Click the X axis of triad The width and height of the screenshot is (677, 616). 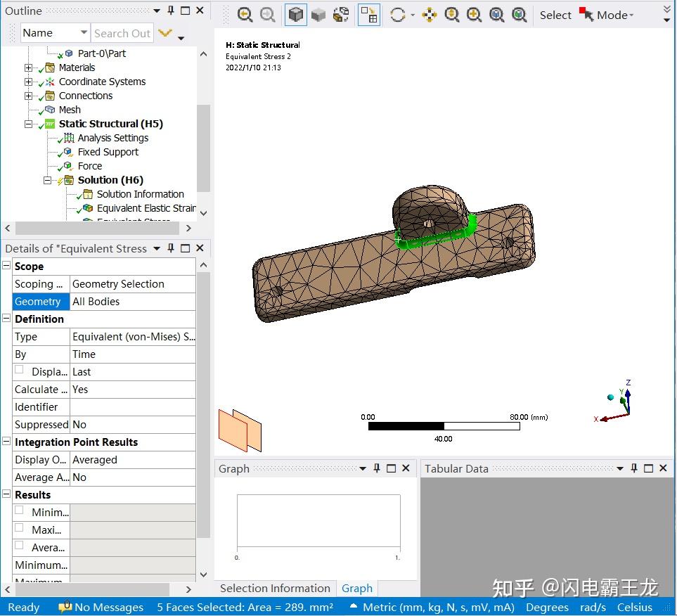coord(610,418)
